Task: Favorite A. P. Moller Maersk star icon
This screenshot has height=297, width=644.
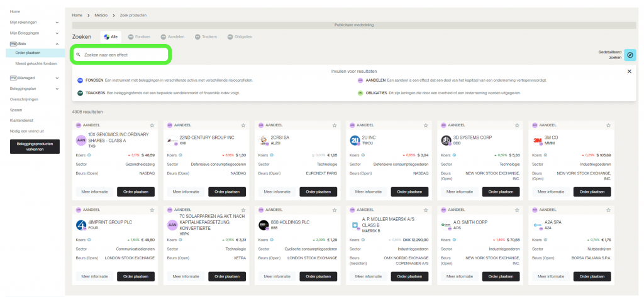Action: tap(426, 210)
